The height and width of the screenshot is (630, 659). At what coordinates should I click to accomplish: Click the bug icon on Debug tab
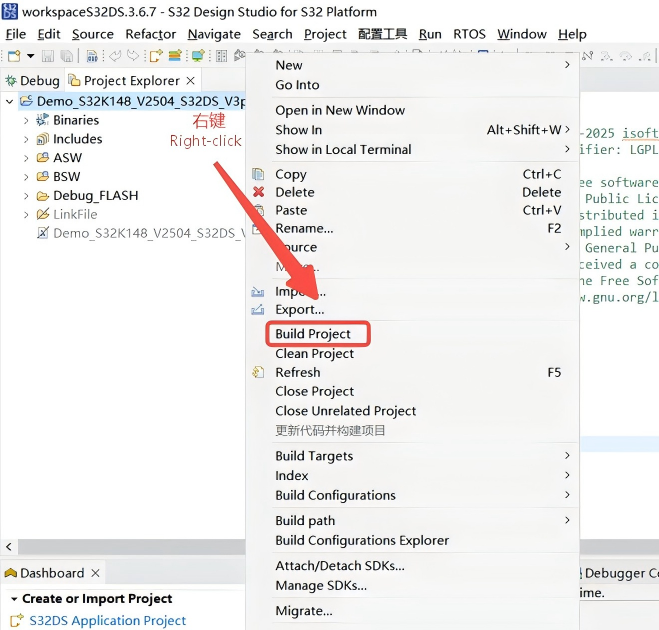[x=11, y=81]
